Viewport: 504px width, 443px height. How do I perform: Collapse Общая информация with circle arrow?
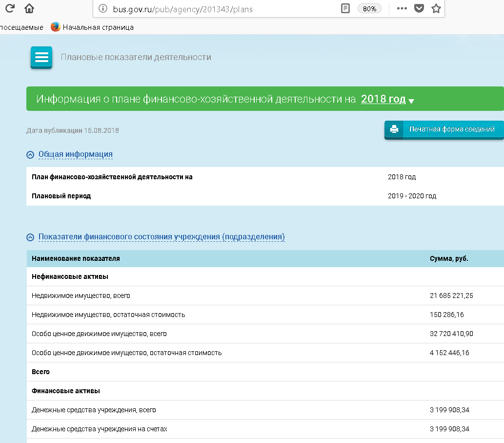click(x=30, y=155)
